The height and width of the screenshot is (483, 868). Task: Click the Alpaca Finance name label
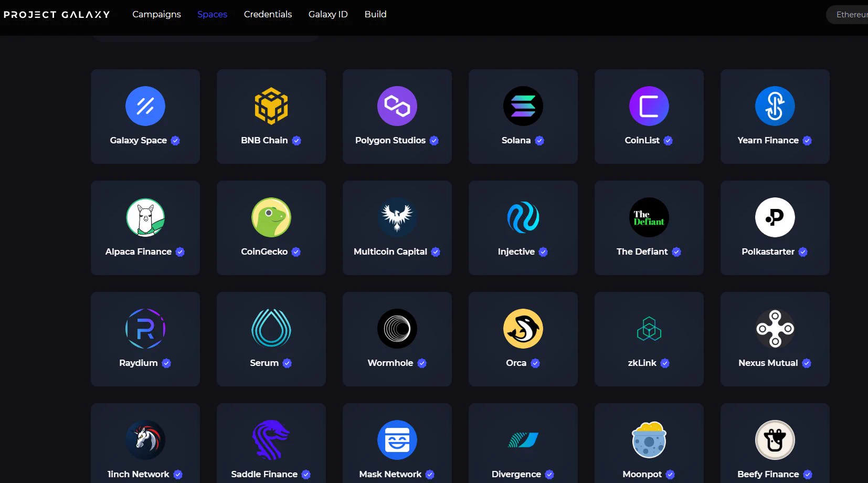click(138, 251)
